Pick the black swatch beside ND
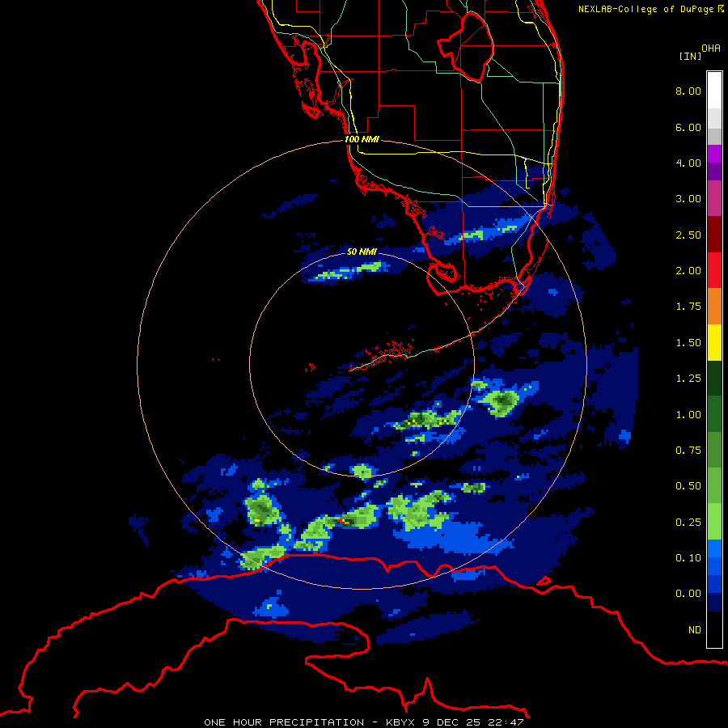The image size is (728, 728). click(x=714, y=629)
